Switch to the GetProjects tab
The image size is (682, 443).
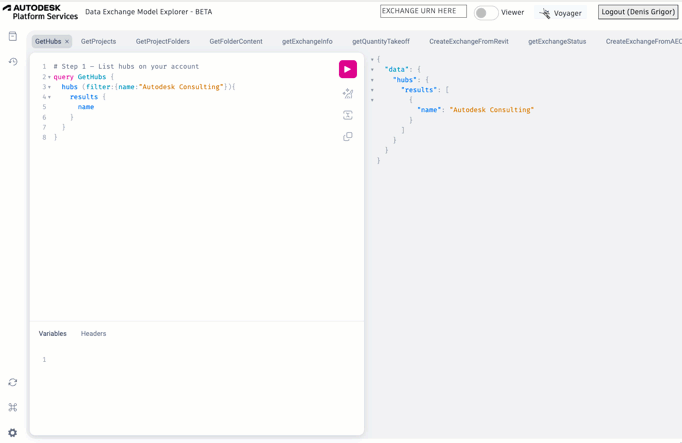[x=98, y=41]
